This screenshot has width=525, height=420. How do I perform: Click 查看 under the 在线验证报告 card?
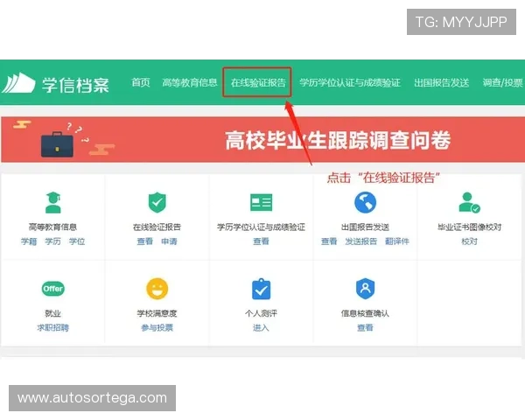click(x=145, y=241)
